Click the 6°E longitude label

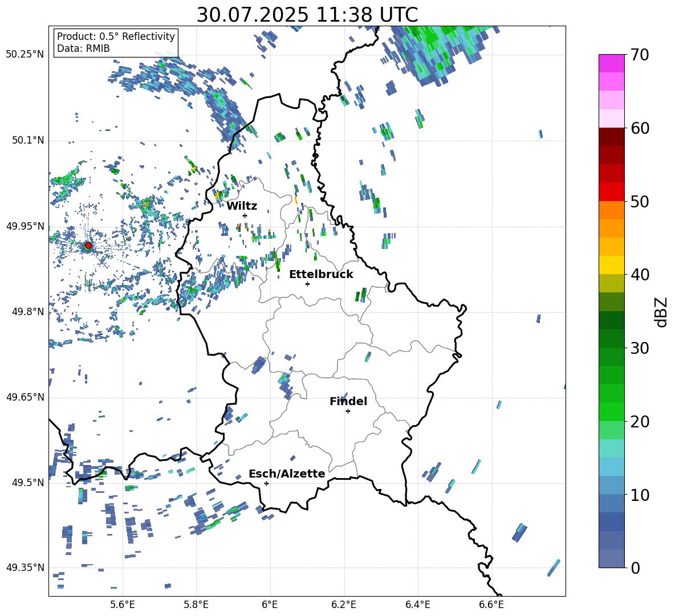[x=270, y=605]
